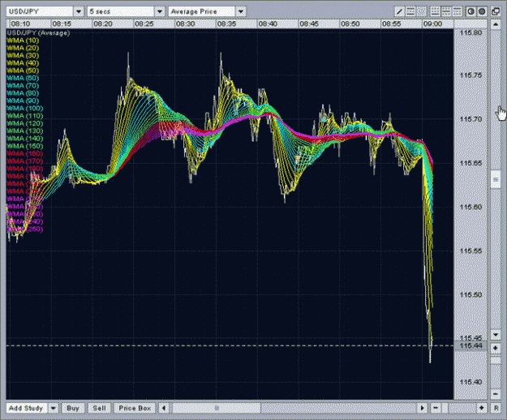Click the minus icon at bottom of price axis
507x420 pixels.
point(496,393)
